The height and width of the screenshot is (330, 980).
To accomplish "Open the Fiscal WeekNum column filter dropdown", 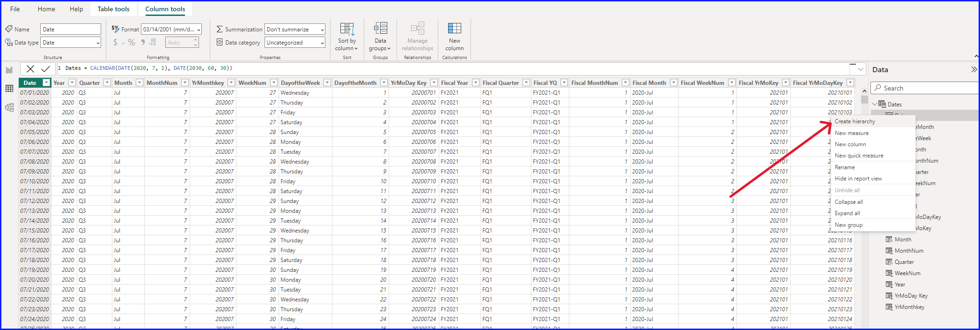I will pos(732,83).
